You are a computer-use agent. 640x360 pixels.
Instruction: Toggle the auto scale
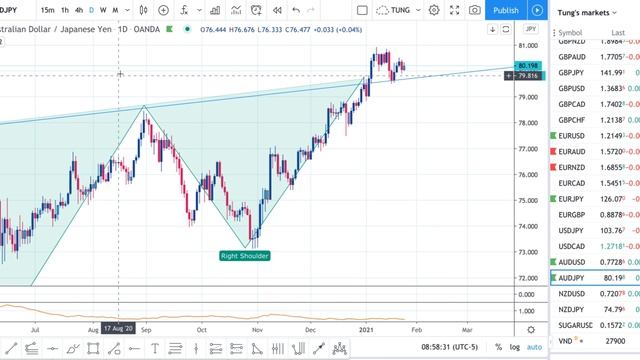coord(534,347)
